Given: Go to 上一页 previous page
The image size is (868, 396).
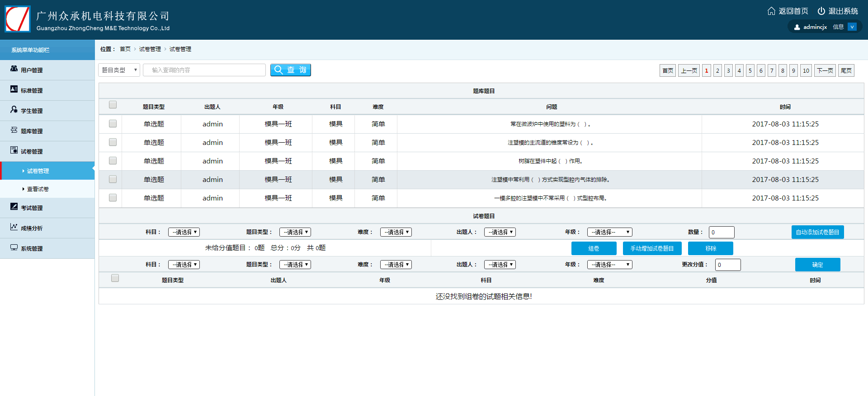Looking at the screenshot, I should (x=689, y=70).
